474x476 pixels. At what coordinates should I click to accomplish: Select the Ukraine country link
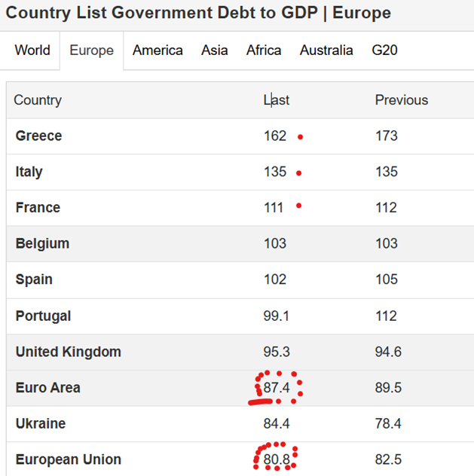[40, 424]
